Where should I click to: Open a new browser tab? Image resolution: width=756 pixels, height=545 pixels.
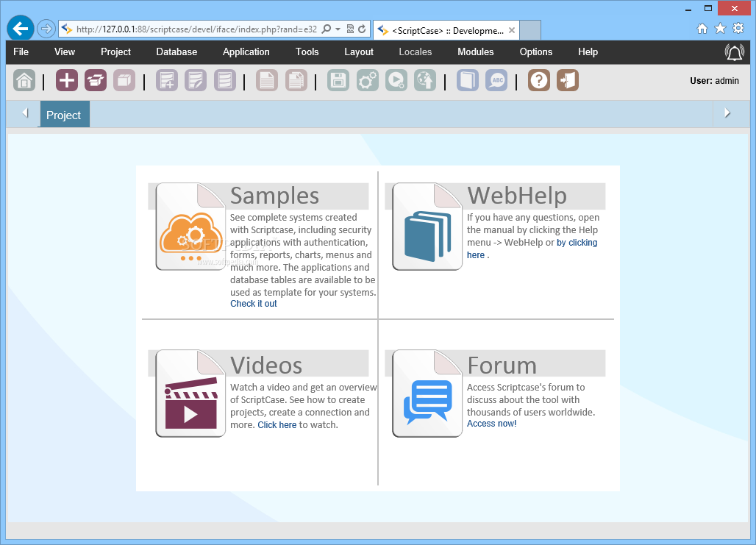coord(530,30)
